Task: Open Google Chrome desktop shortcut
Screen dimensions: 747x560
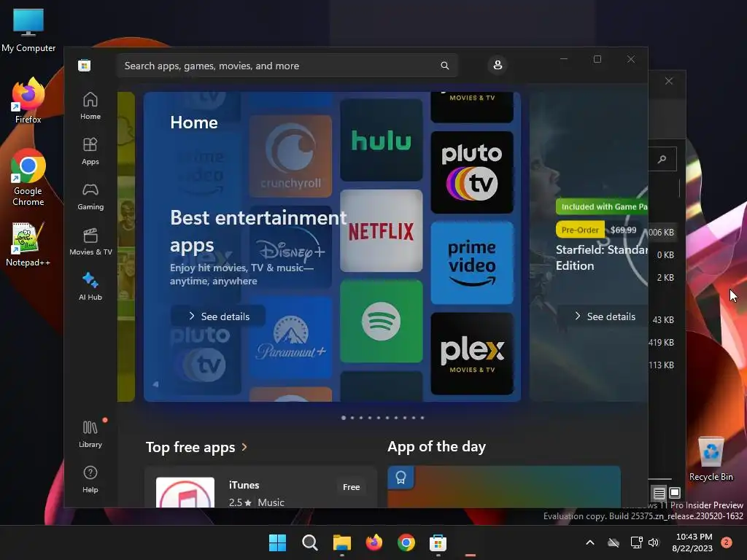Action: (x=28, y=177)
